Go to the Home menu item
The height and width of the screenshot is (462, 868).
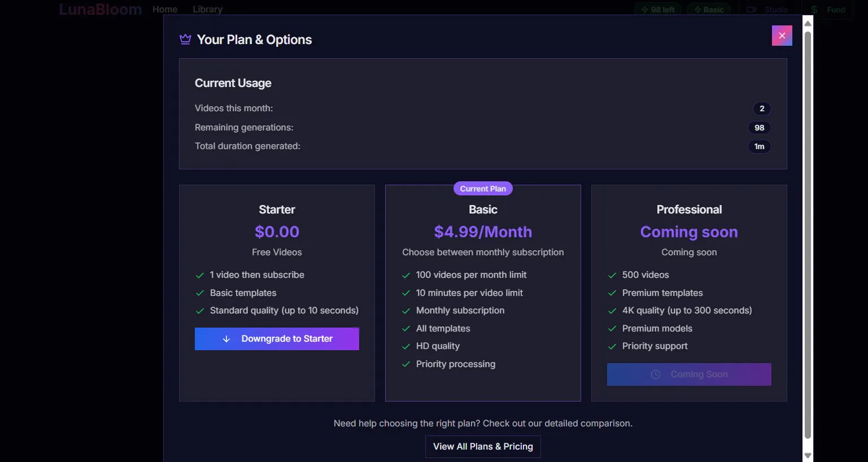click(x=165, y=10)
